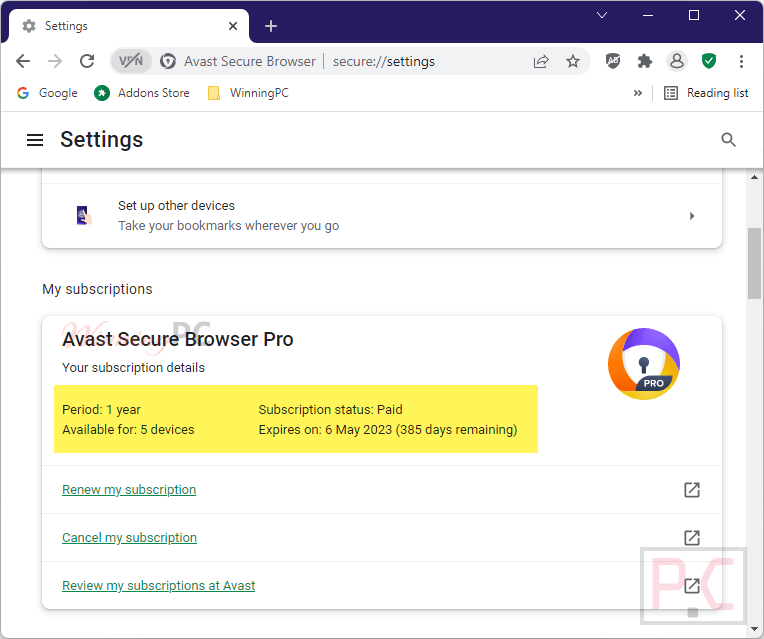Click the scrollbar down arrow

pos(754,629)
